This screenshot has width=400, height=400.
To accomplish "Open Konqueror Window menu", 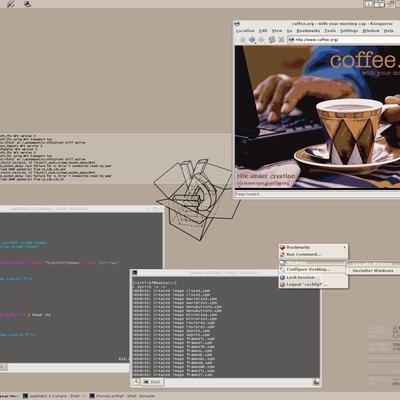I will [x=371, y=31].
